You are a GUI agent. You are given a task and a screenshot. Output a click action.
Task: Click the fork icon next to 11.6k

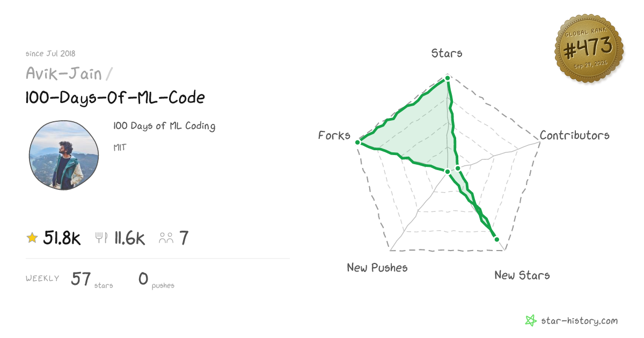pos(101,238)
